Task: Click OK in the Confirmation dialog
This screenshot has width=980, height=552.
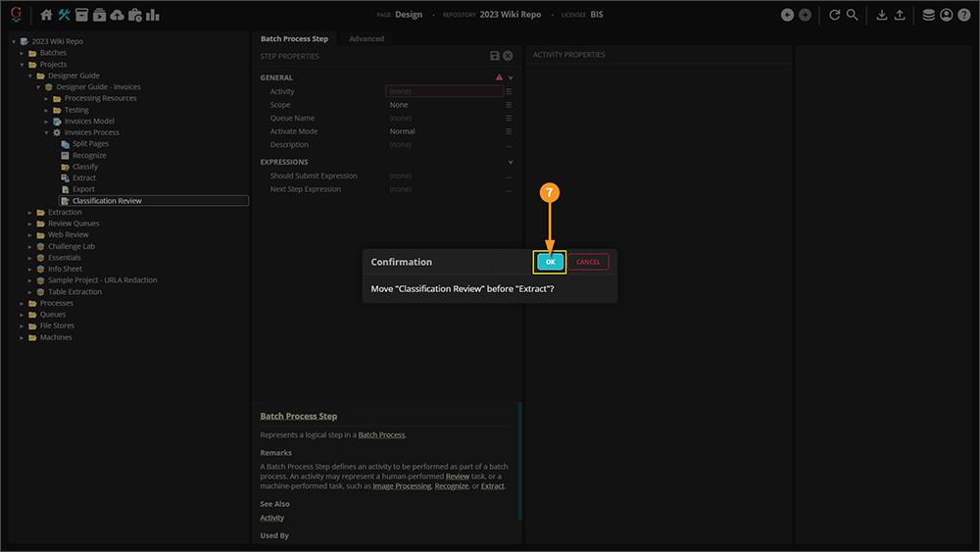Action: 550,262
